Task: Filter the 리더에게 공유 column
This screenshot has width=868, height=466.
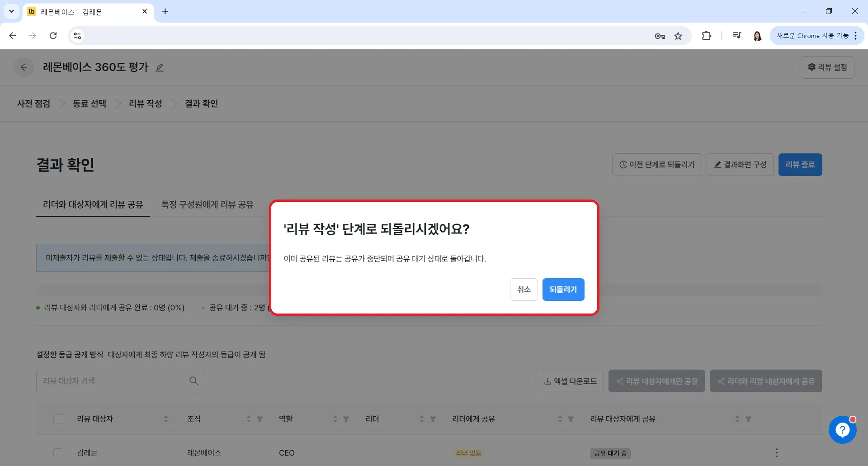Action: [571, 419]
